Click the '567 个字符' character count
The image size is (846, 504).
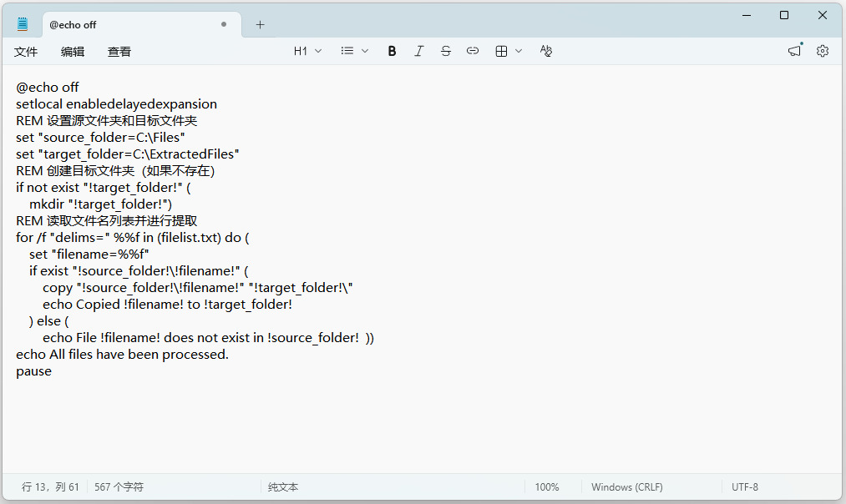coord(119,487)
